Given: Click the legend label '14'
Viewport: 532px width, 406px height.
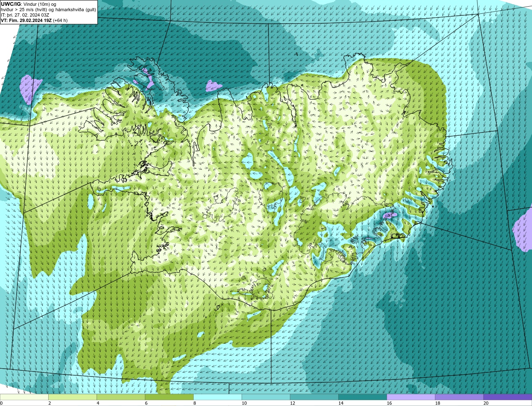Looking at the screenshot, I should point(341,403).
